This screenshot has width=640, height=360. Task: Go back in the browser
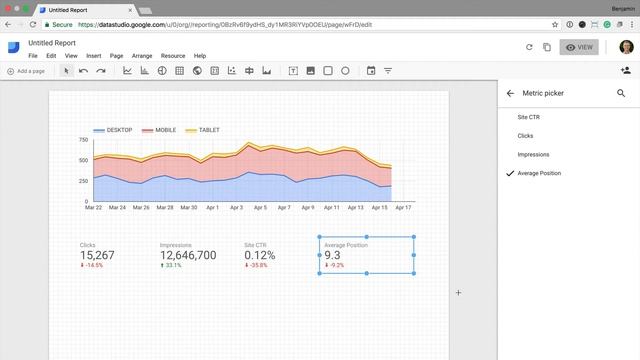8,24
